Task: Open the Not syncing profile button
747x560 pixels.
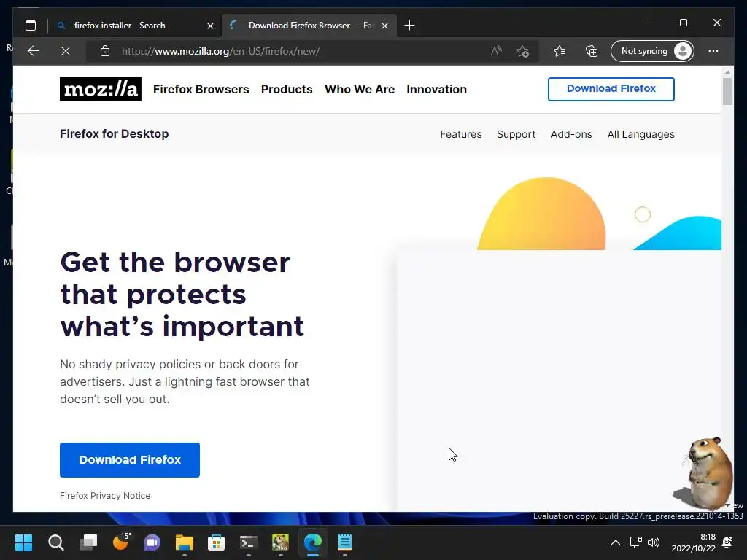Action: coord(652,51)
